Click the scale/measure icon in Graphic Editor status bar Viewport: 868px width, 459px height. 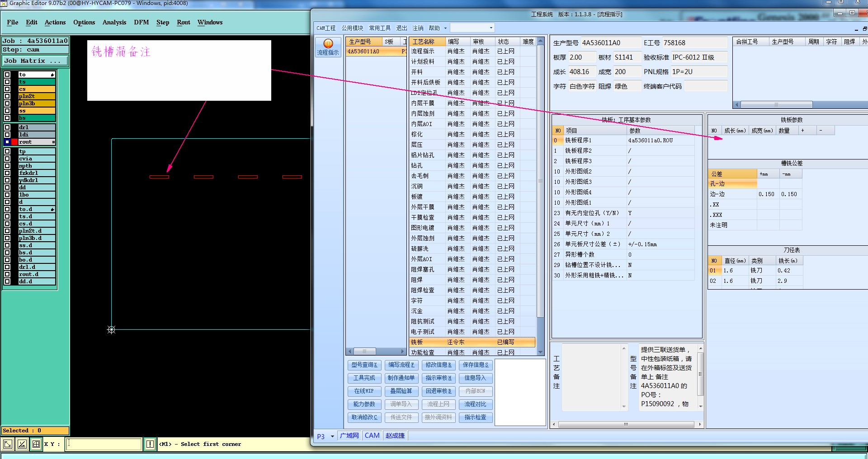pos(22,444)
